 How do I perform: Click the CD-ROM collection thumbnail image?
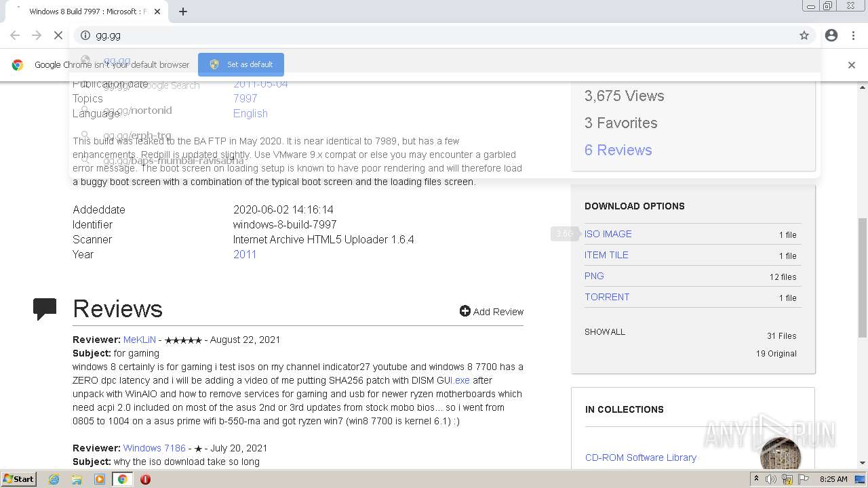tap(781, 453)
